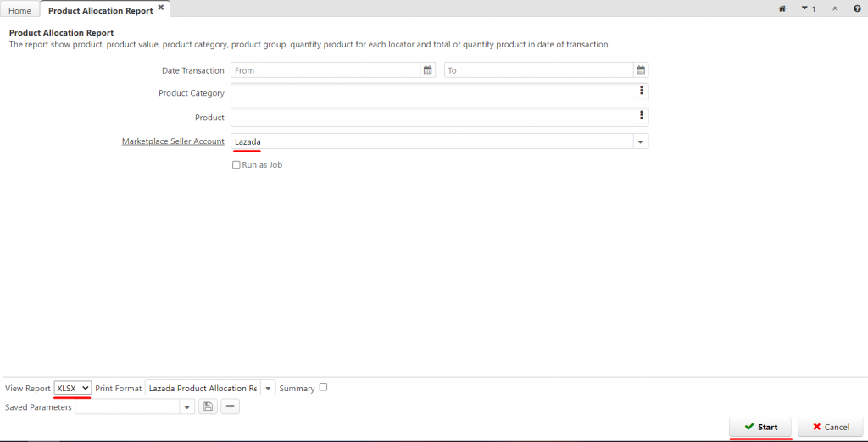The height and width of the screenshot is (442, 868).
Task: Expand the Marketplace Seller Account dropdown
Action: pyautogui.click(x=641, y=141)
